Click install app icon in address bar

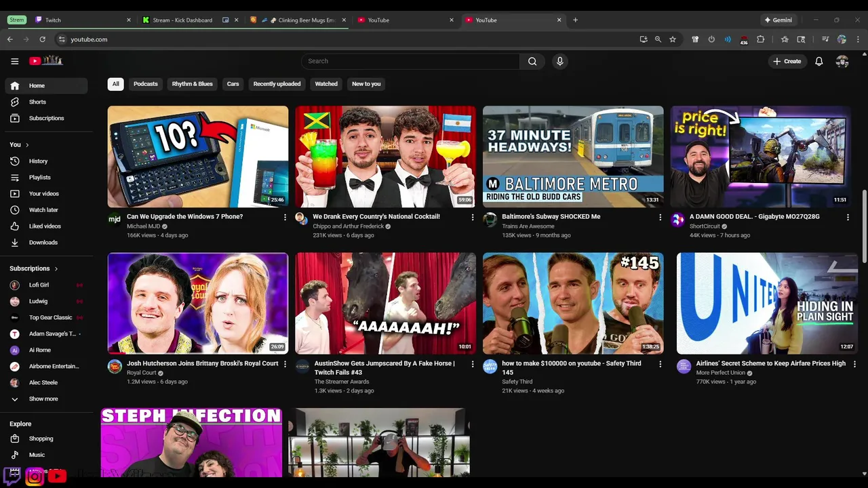click(x=643, y=39)
